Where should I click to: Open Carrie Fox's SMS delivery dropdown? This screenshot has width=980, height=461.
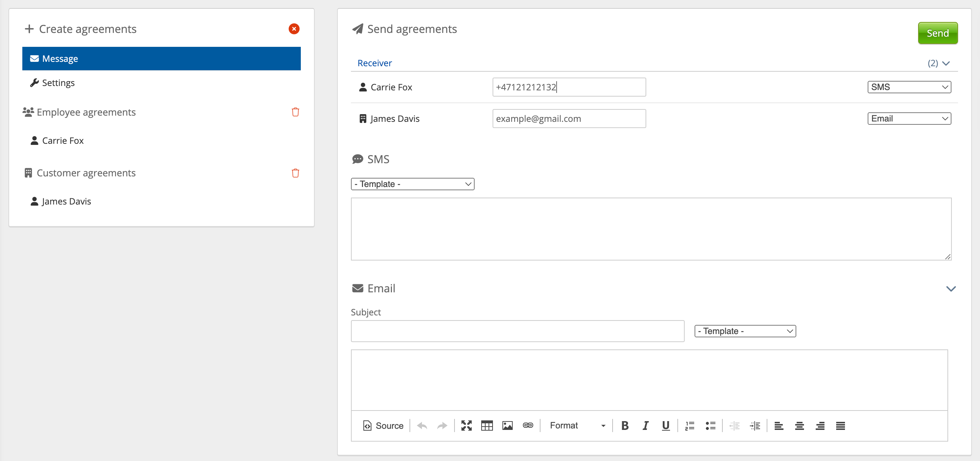pyautogui.click(x=909, y=87)
